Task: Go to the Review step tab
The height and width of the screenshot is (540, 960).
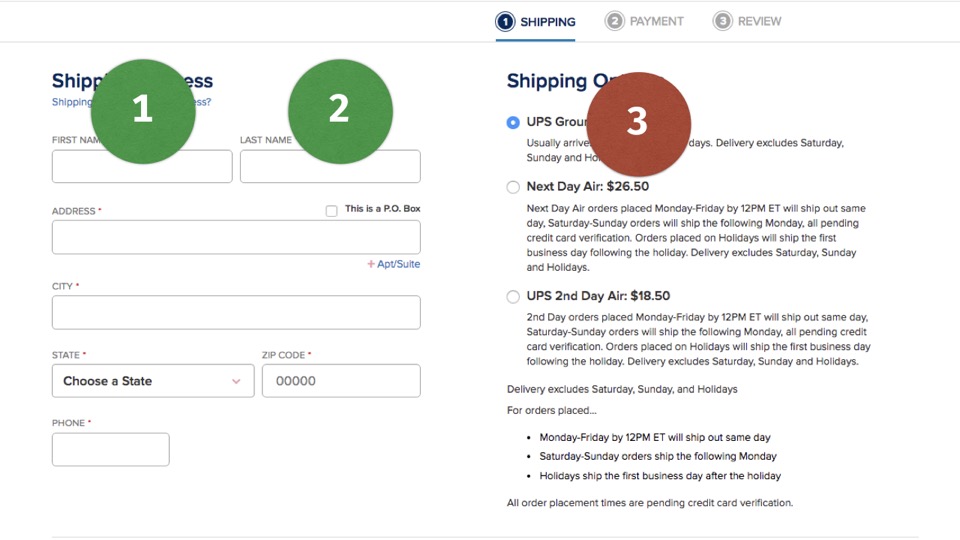Action: pos(747,21)
